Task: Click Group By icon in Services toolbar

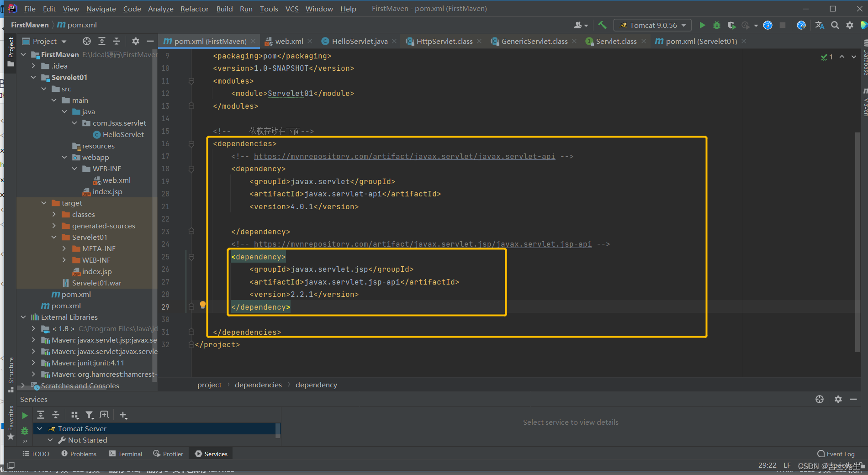Action: point(75,415)
